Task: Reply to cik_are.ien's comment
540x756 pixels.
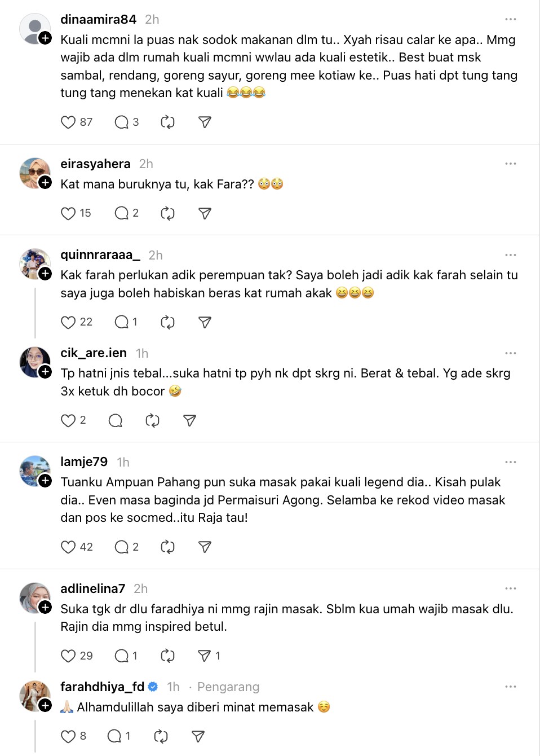Action: [x=116, y=420]
